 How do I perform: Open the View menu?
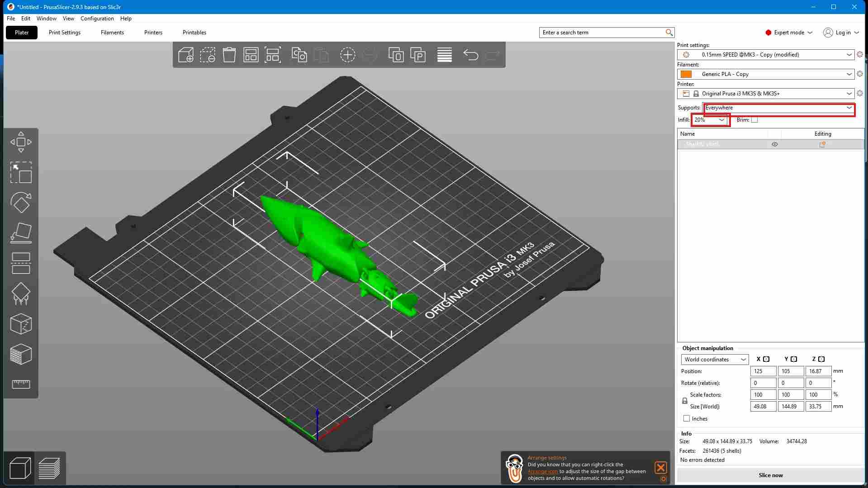click(x=68, y=19)
